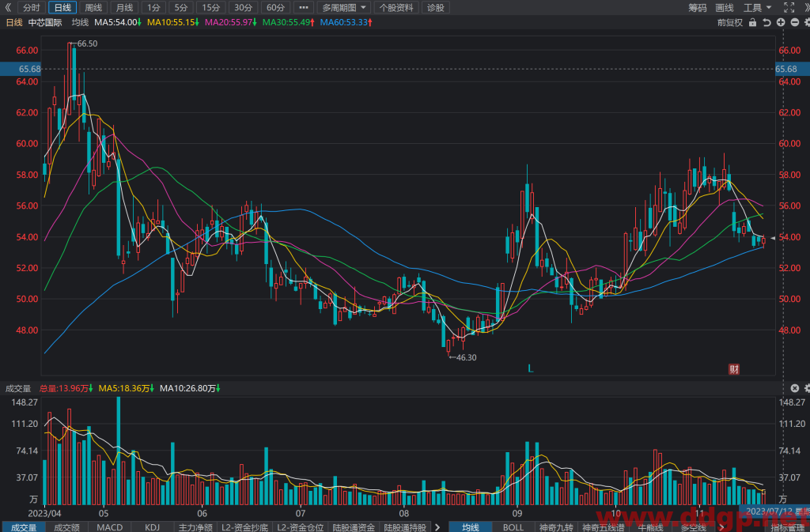This screenshot has width=810, height=532.
Task: Click the 成交量 panel title label
Action: click(18, 389)
